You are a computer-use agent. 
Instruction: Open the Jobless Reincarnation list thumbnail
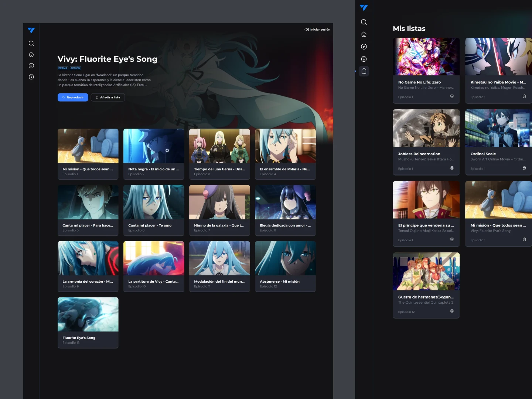pos(426,128)
